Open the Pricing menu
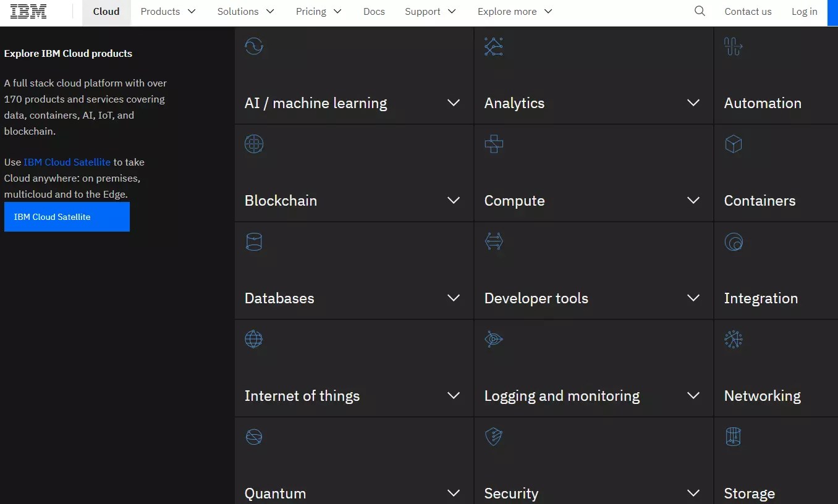This screenshot has height=504, width=838. [x=319, y=12]
